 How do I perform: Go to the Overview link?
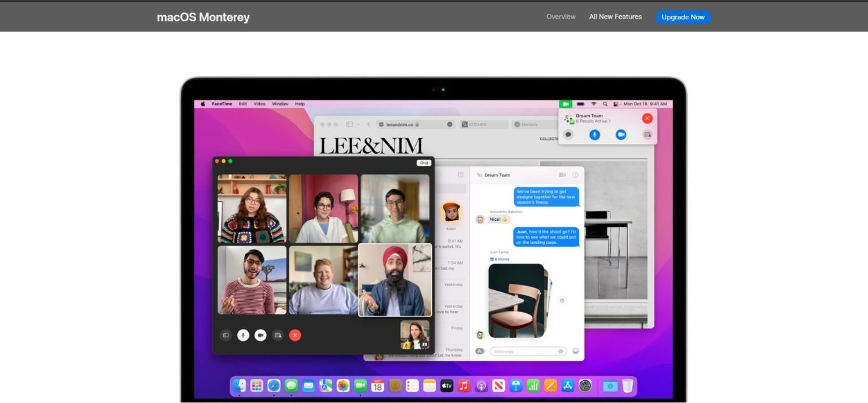pyautogui.click(x=561, y=17)
